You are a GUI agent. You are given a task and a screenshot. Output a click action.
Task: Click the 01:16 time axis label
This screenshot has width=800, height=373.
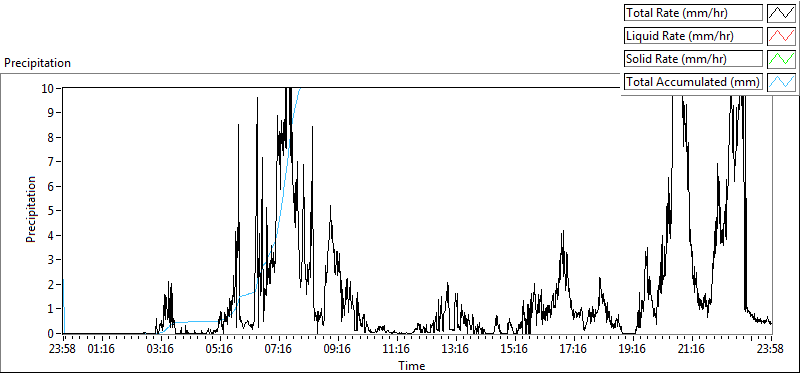click(x=102, y=350)
